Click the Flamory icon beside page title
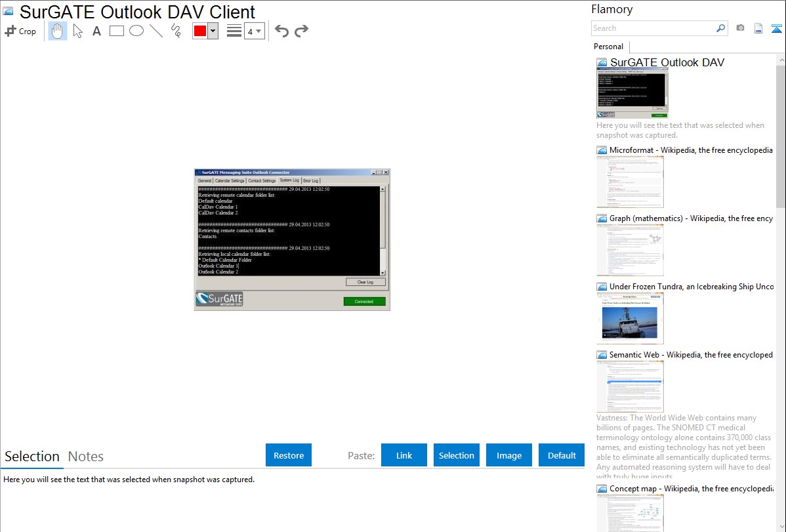Viewport: 786px width, 532px height. pyautogui.click(x=8, y=11)
